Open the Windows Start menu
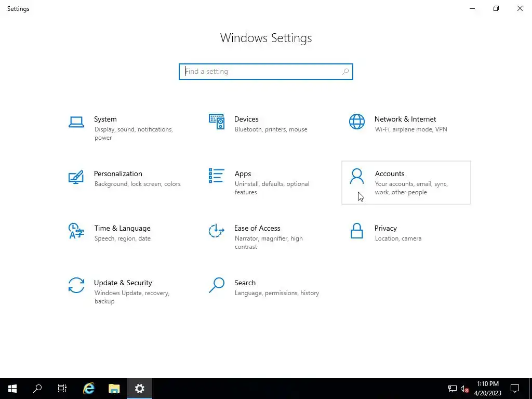Image resolution: width=532 pixels, height=399 pixels. (12, 389)
